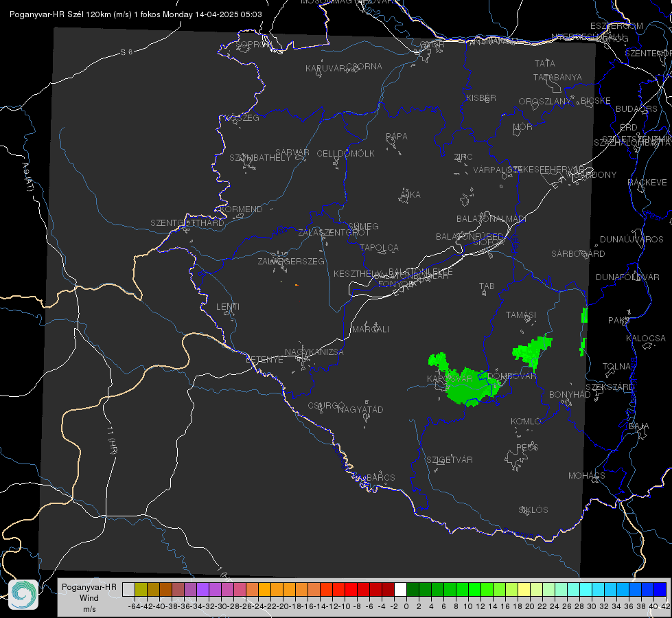Select the CSURGÓ town label
Image resolution: width=672 pixels, height=618 pixels.
pyautogui.click(x=326, y=406)
